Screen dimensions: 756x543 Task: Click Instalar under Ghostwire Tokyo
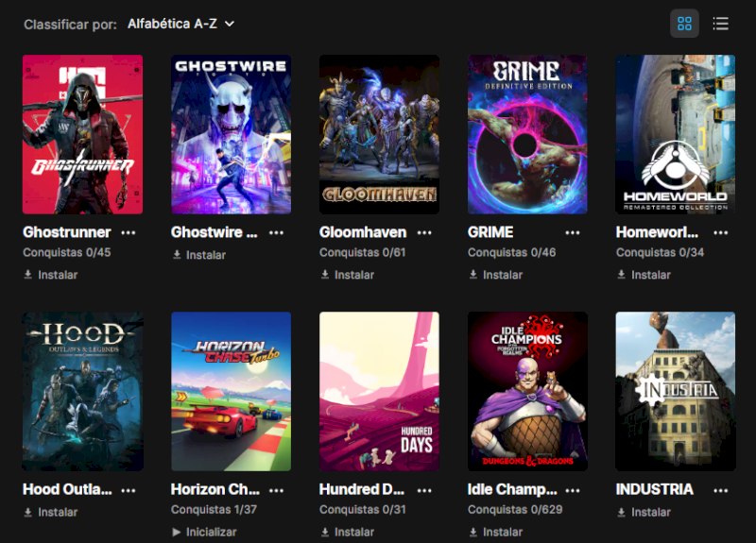point(199,255)
